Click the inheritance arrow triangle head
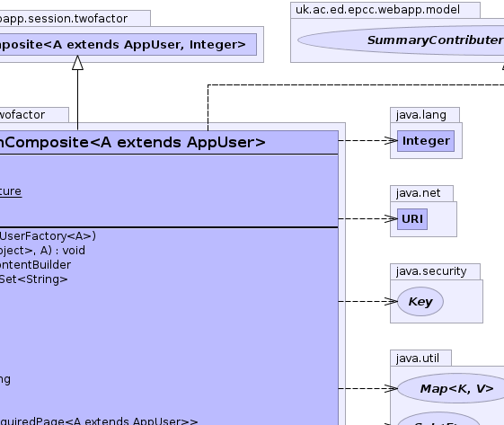Image resolution: width=504 pixels, height=425 pixels. (x=77, y=62)
